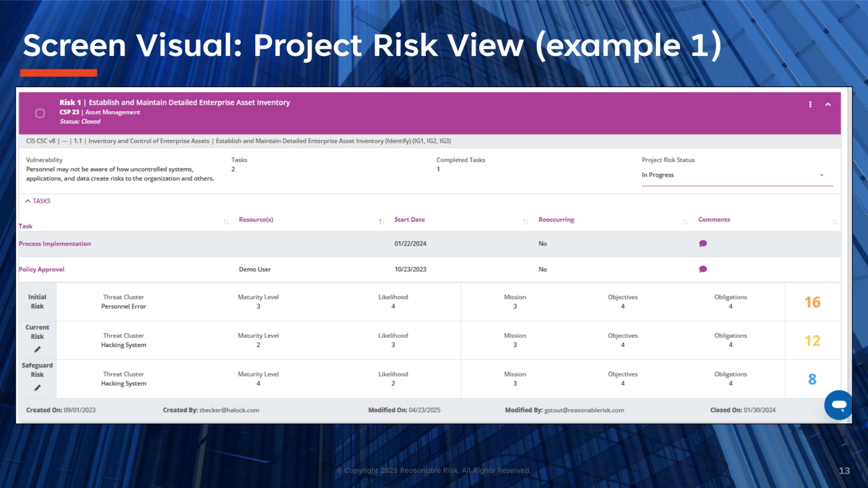This screenshot has width=868, height=488.
Task: Click the Status: Closed label in header
Action: click(80, 121)
